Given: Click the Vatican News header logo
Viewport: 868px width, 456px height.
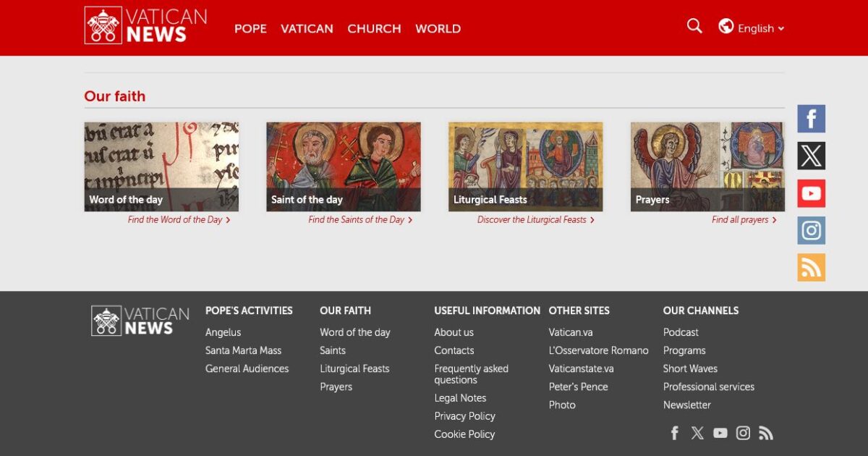Looking at the screenshot, I should pyautogui.click(x=145, y=27).
